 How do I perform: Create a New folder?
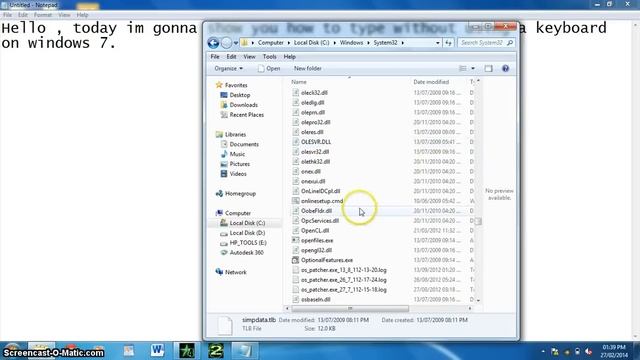coord(308,69)
